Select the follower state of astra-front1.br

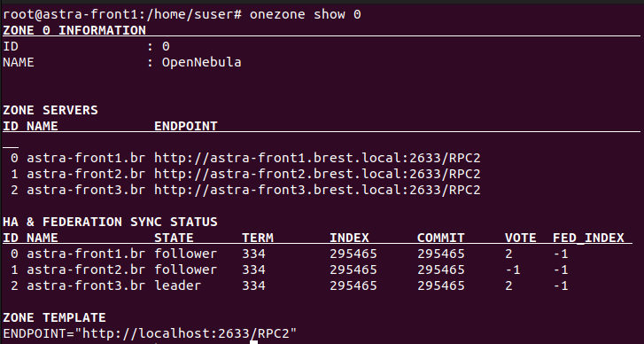coord(186,254)
